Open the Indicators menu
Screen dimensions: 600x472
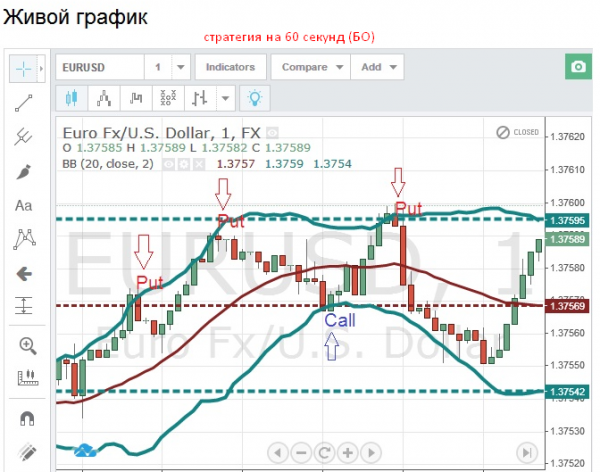230,67
